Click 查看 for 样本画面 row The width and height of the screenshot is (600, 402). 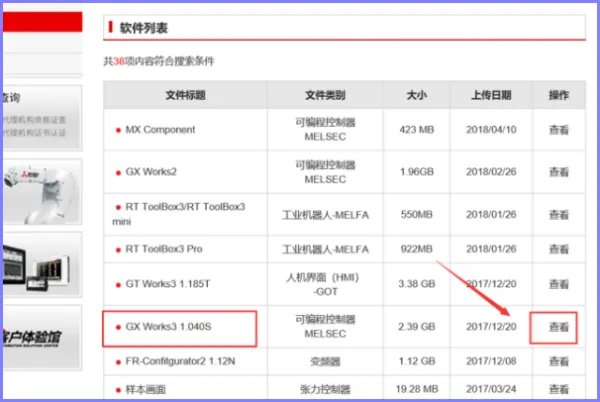(x=559, y=389)
